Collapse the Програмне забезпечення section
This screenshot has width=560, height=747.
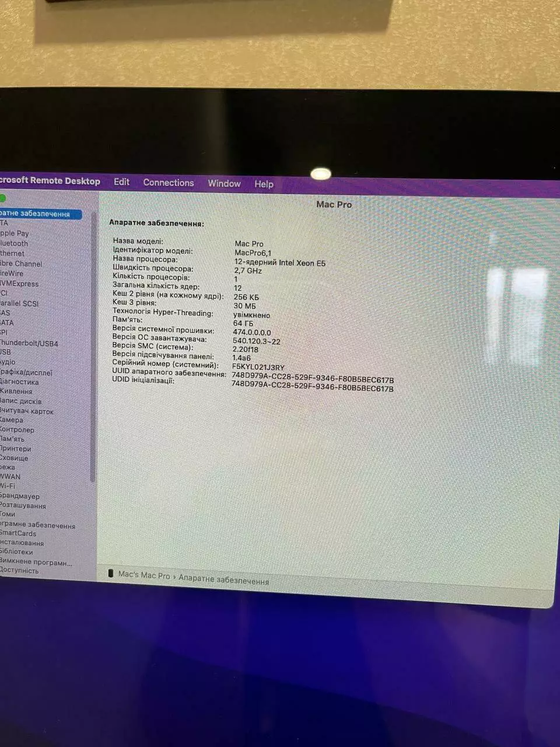(38, 525)
